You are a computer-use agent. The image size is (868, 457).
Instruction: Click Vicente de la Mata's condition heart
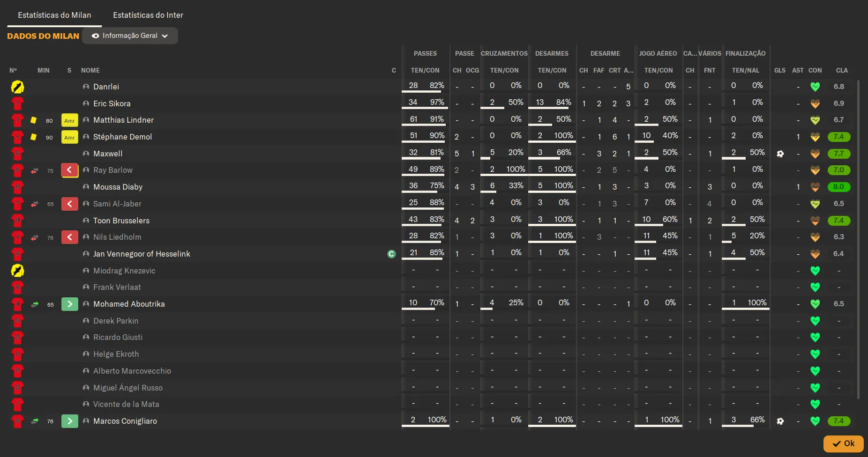[x=815, y=405]
